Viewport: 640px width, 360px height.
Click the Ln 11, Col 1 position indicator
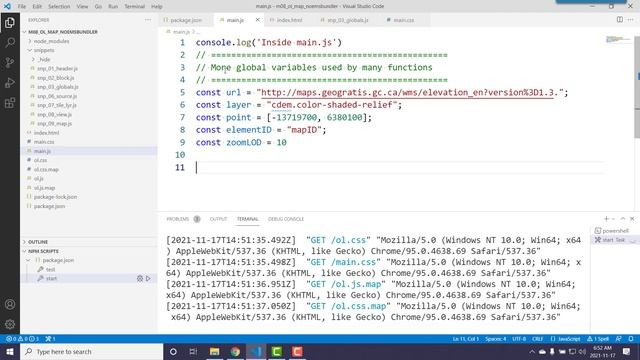[x=465, y=339]
